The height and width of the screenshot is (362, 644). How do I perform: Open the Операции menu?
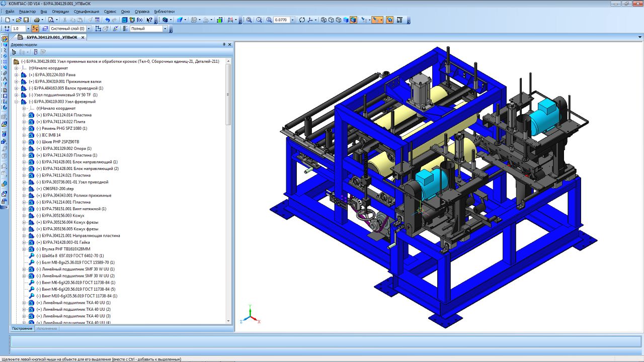(x=60, y=11)
